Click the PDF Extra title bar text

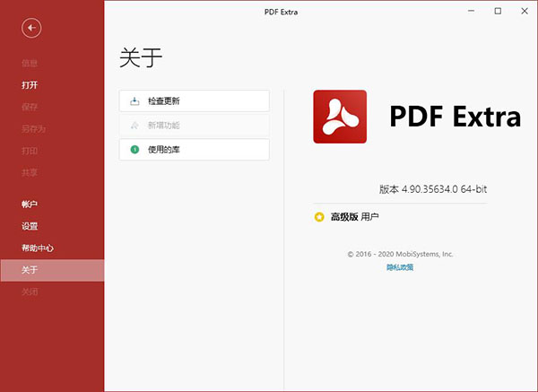pos(281,12)
